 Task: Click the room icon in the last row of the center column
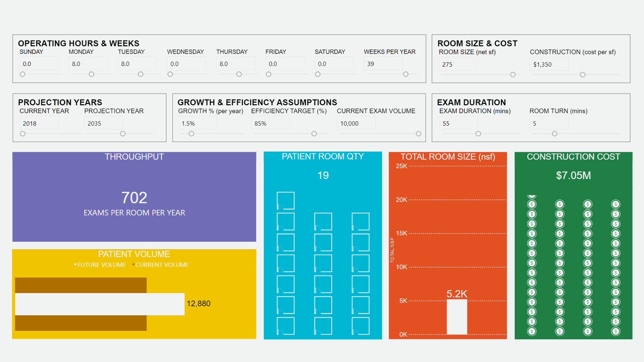(x=322, y=325)
